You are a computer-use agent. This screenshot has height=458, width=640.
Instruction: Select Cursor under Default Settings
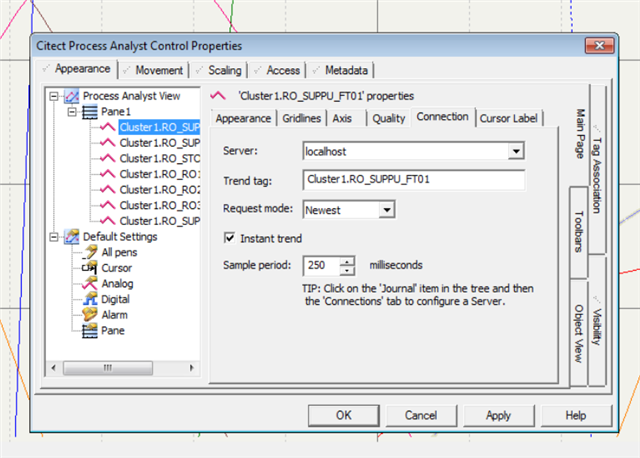coord(116,268)
